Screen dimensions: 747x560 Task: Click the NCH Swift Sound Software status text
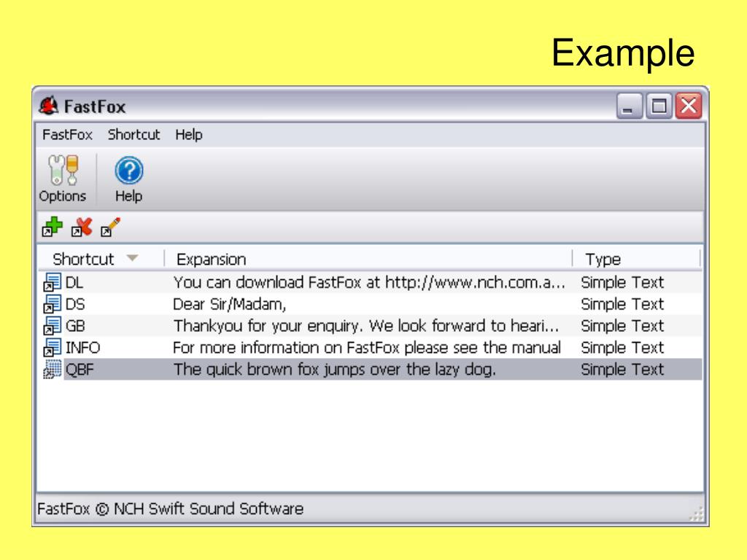click(x=171, y=508)
